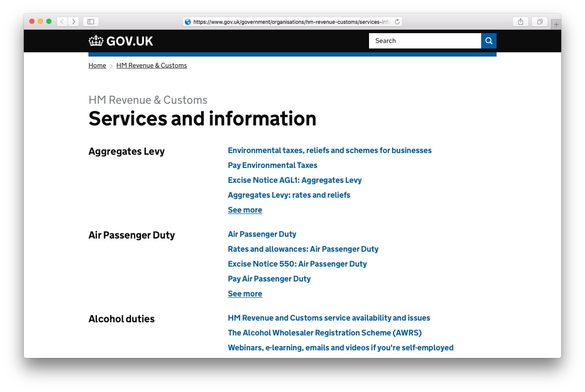Open Excise Notice AGL1: Aggregates Levy link
Image resolution: width=585 pixels, height=392 pixels.
click(295, 180)
